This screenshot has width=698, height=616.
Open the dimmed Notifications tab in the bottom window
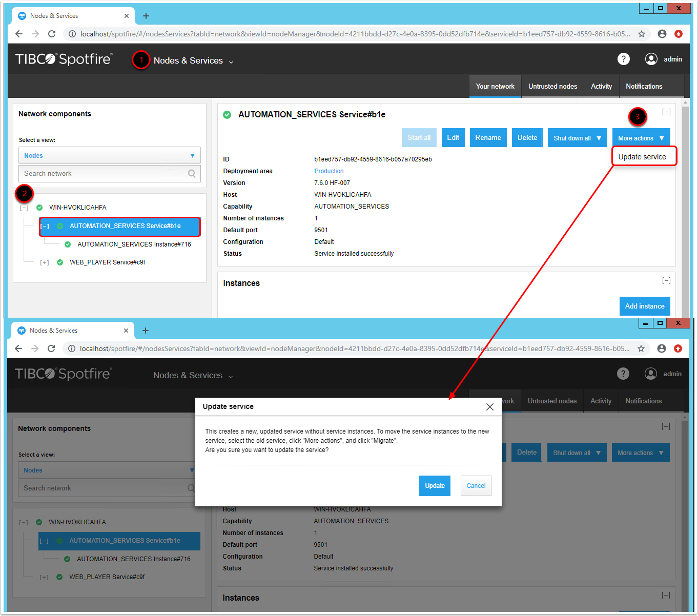click(644, 401)
